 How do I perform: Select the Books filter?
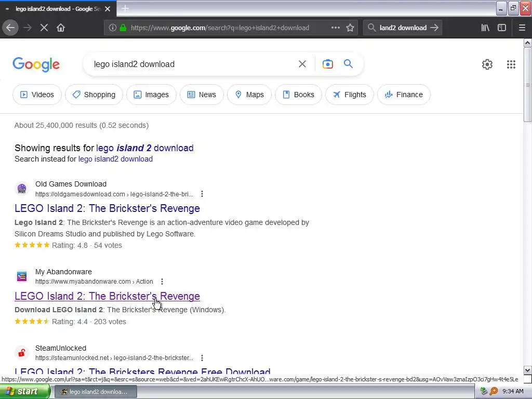pyautogui.click(x=299, y=95)
